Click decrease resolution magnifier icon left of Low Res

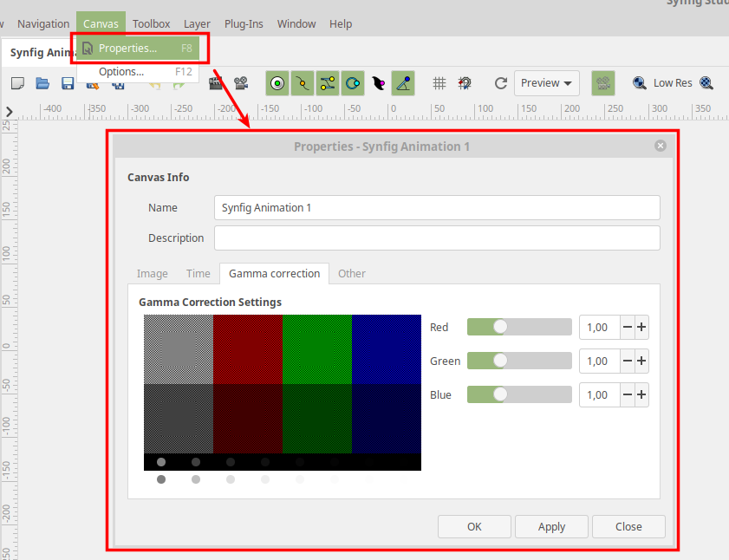tap(639, 83)
